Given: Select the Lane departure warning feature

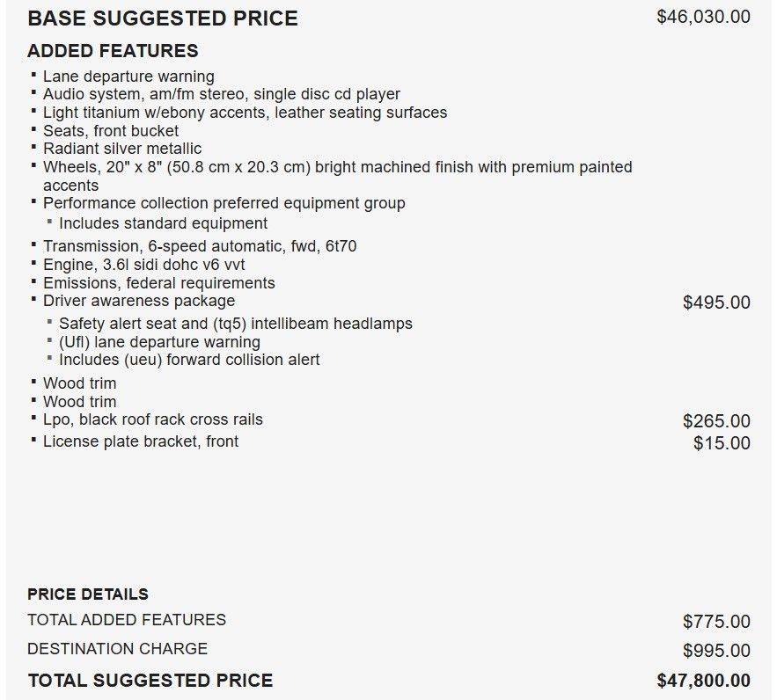Looking at the screenshot, I should 128,77.
